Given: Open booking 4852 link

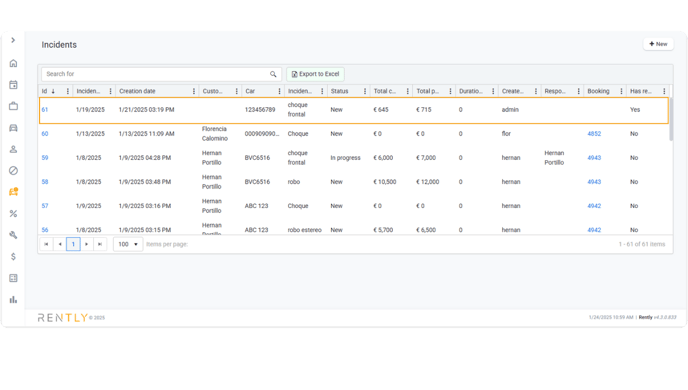Looking at the screenshot, I should coord(594,134).
